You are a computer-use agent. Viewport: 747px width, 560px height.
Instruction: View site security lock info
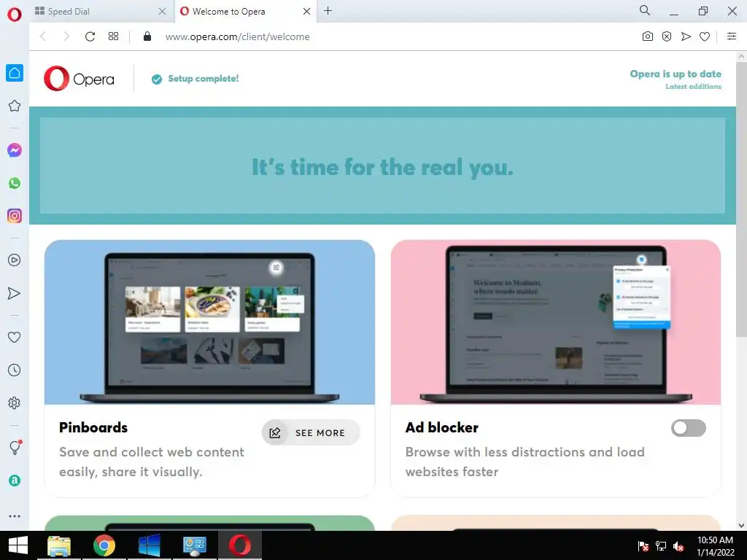point(147,36)
